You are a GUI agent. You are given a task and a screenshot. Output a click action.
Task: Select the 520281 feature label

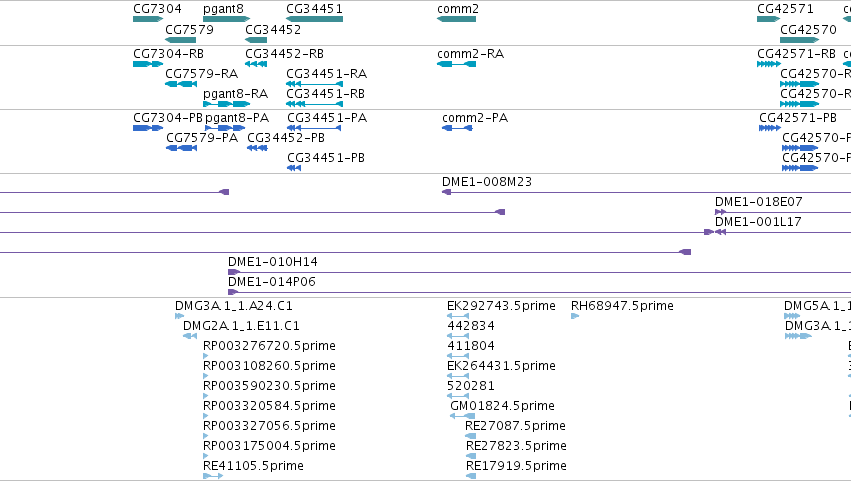(x=471, y=386)
